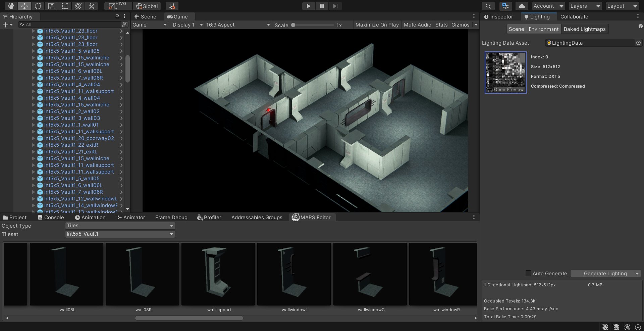Select the Scale tool

point(51,6)
